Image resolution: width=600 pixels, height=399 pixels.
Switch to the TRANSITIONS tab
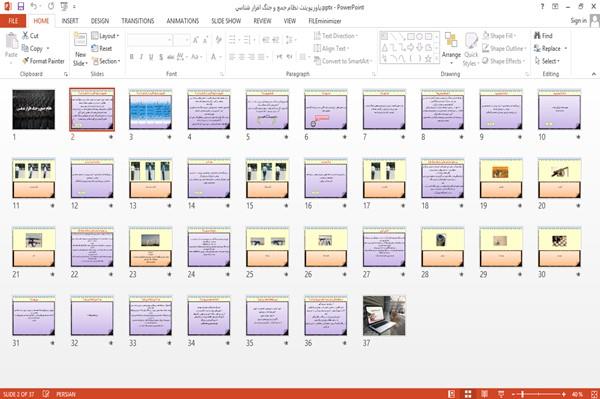coord(138,21)
